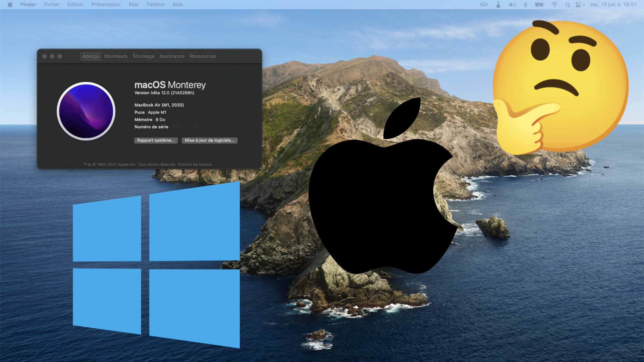Click Mise à jour de logiciels button
The height and width of the screenshot is (362, 644).
click(209, 140)
